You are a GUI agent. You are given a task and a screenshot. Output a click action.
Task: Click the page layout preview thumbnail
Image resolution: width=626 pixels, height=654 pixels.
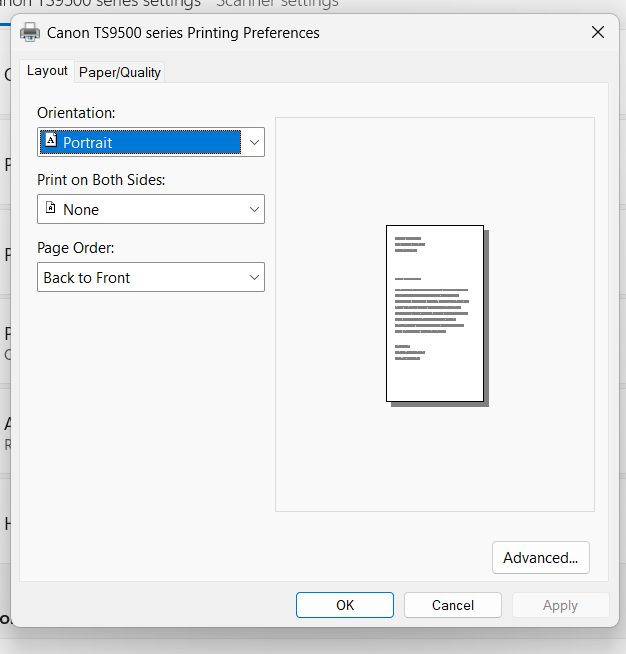437,316
